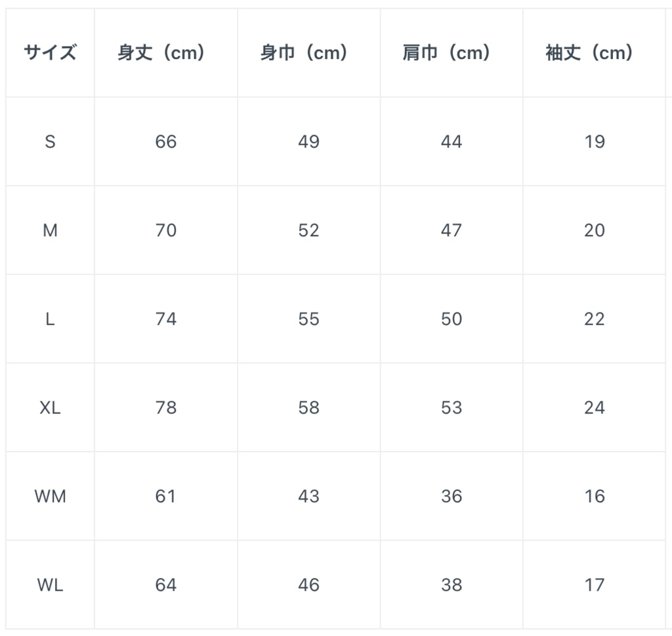Viewport: 672px width, 636px height.
Task: Click the サイズ column header
Action: click(x=50, y=53)
